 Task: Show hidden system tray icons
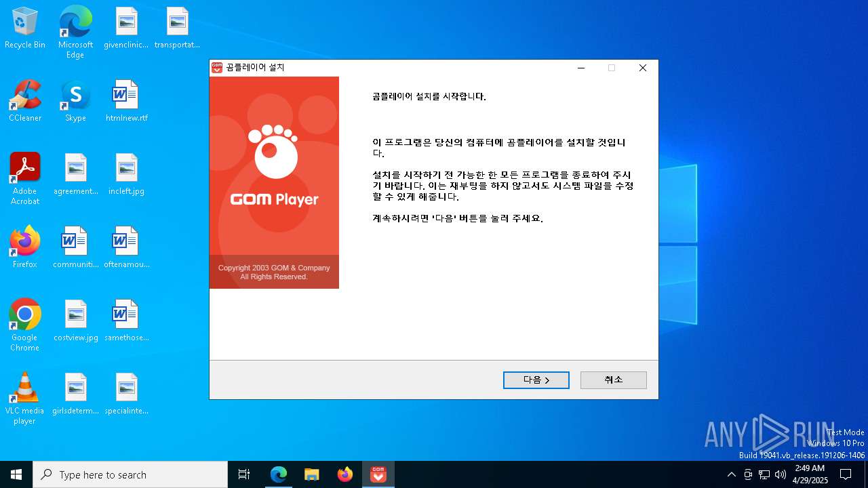731,474
